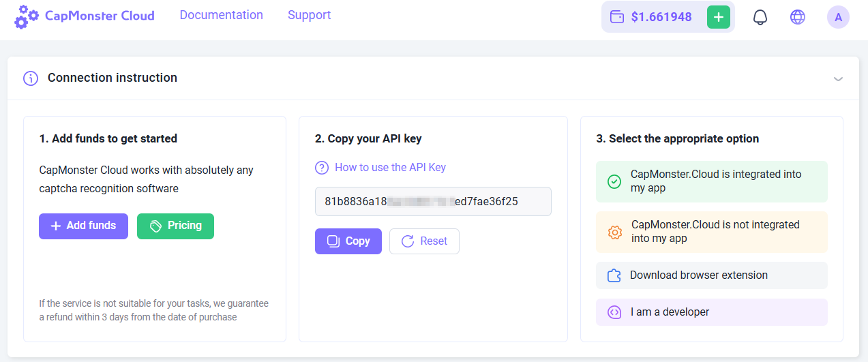Click the Add funds button
The image size is (868, 362).
(83, 226)
